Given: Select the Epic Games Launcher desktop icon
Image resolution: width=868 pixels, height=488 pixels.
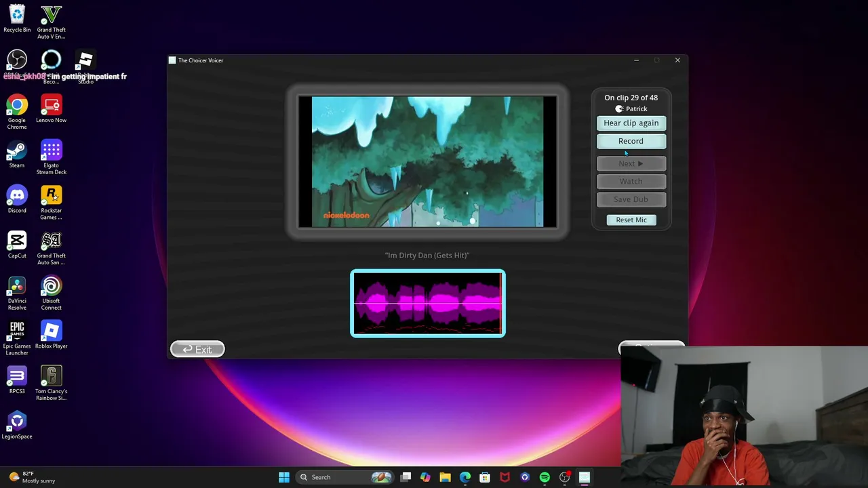Looking at the screenshot, I should tap(17, 338).
